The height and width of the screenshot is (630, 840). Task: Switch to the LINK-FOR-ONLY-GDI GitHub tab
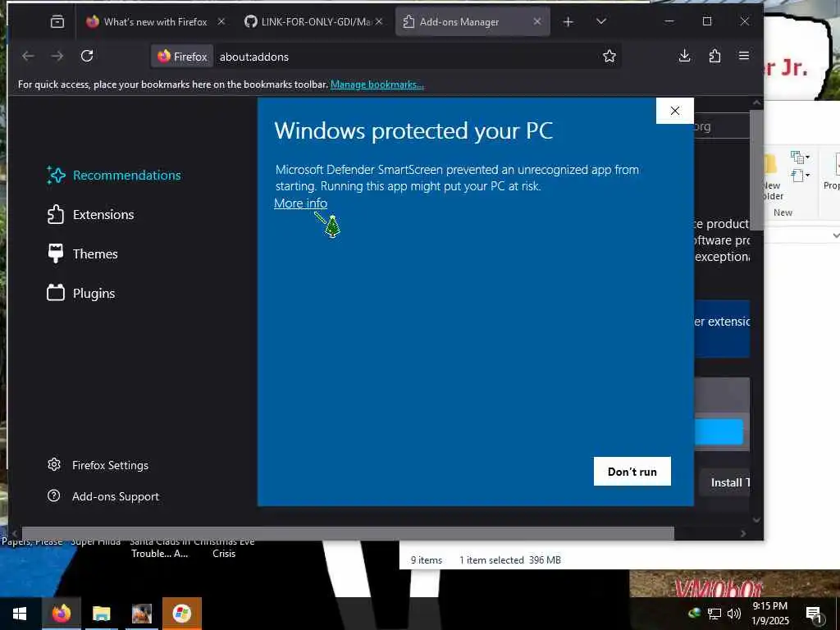coord(316,22)
